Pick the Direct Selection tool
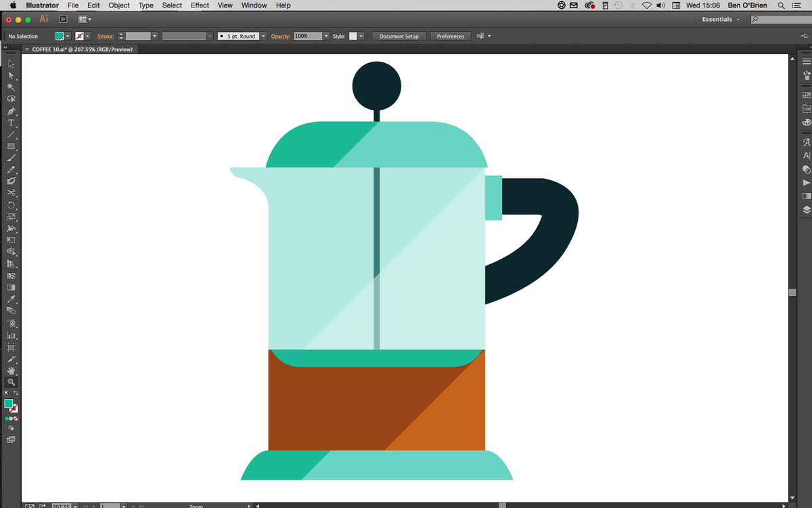This screenshot has width=812, height=508. pos(11,75)
